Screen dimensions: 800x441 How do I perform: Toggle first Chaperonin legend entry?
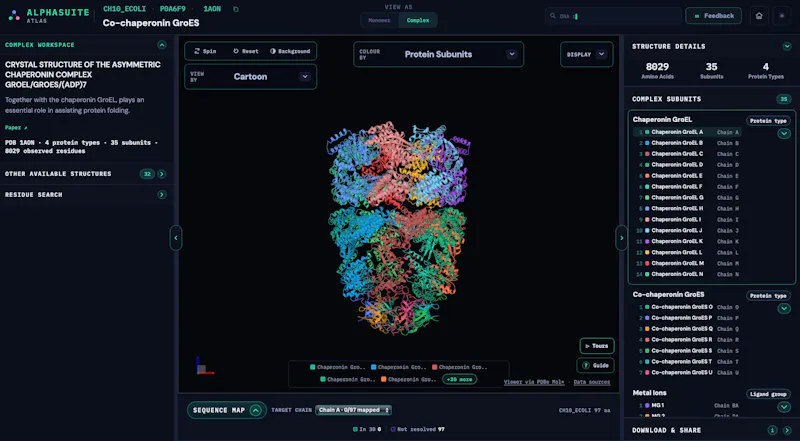[x=337, y=367]
